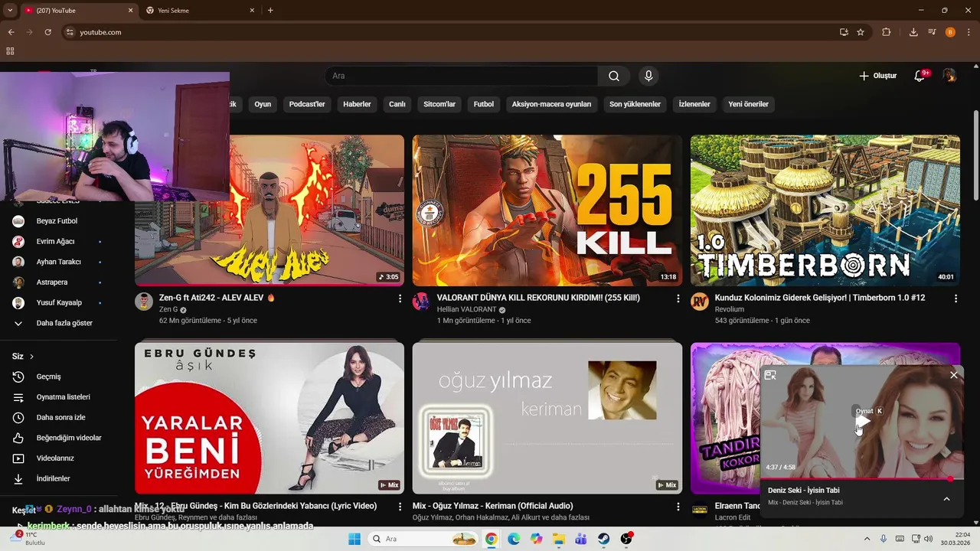
Task: Click the Oluştur create button
Action: pyautogui.click(x=877, y=76)
